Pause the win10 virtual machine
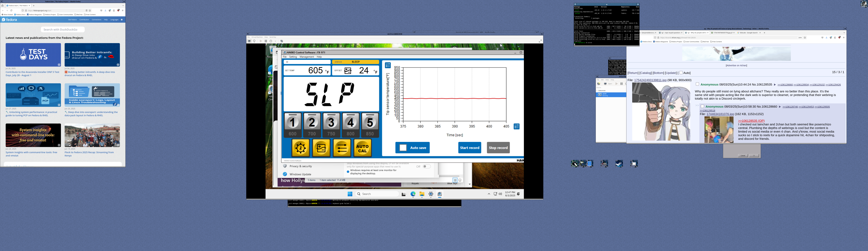This screenshot has width=868, height=251. (x=266, y=41)
